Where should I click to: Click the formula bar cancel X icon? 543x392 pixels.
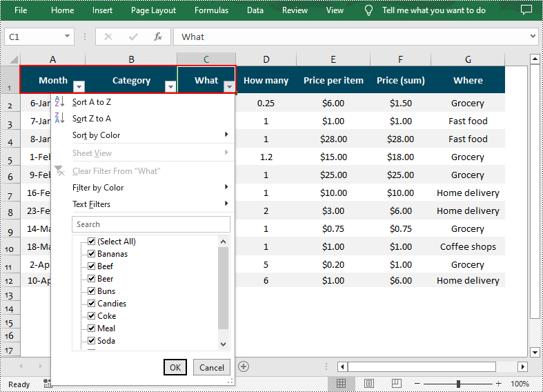[108, 37]
